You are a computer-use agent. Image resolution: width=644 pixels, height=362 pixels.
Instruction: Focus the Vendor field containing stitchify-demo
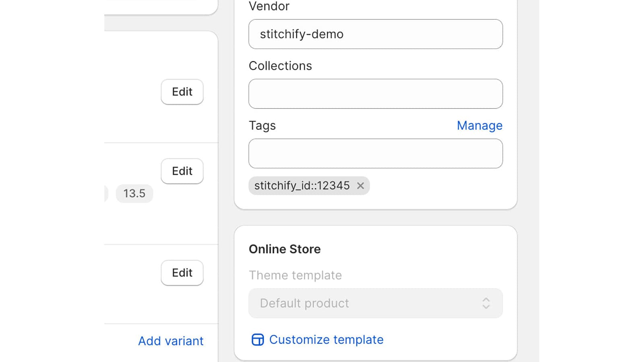click(375, 34)
